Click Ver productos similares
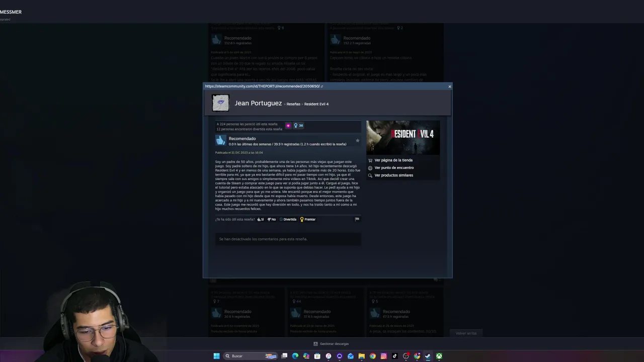The width and height of the screenshot is (644, 362). click(394, 175)
